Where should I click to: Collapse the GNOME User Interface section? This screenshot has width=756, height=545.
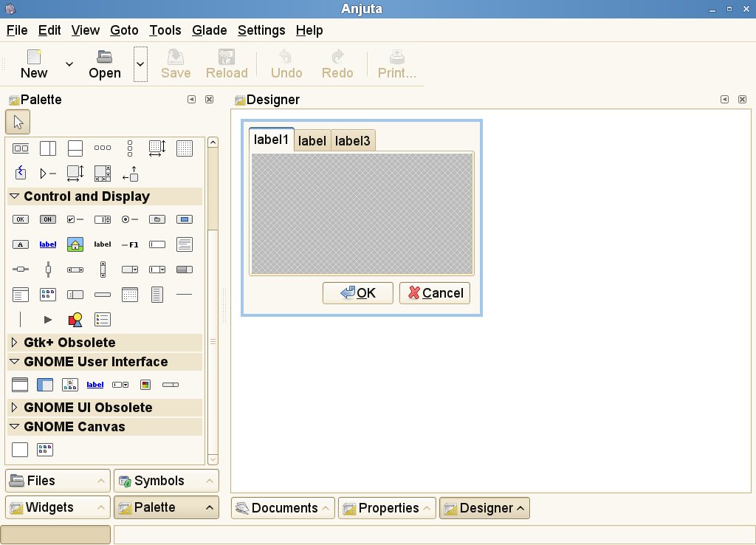click(15, 362)
